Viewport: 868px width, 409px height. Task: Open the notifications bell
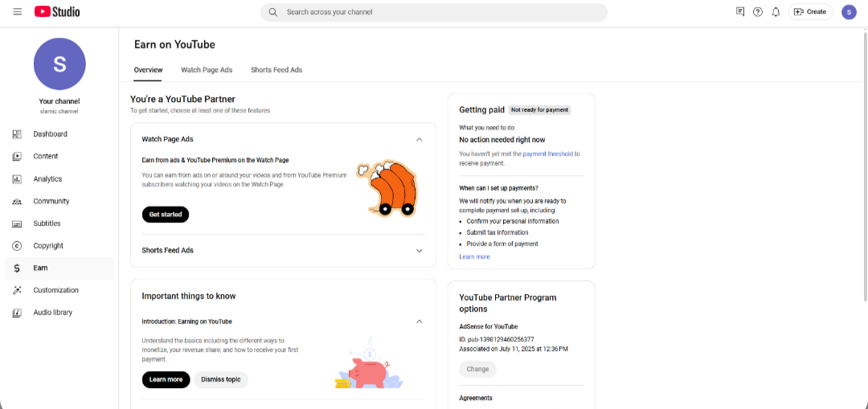tap(776, 11)
